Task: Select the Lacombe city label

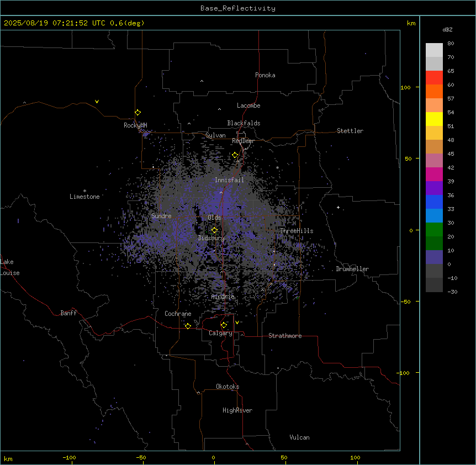Action: pos(248,105)
